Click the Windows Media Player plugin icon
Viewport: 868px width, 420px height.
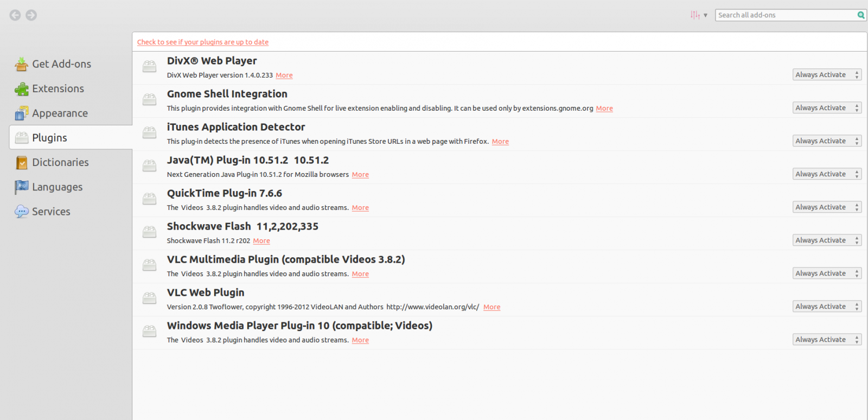point(149,331)
